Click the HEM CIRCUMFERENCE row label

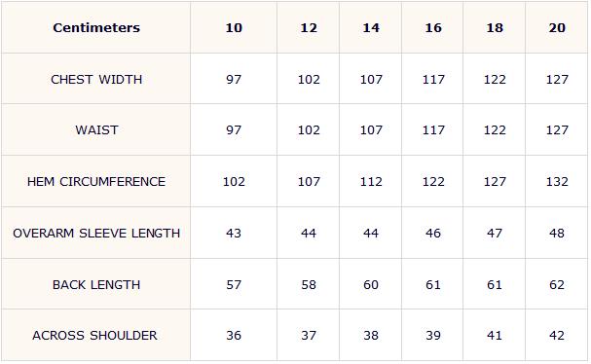coord(96,182)
